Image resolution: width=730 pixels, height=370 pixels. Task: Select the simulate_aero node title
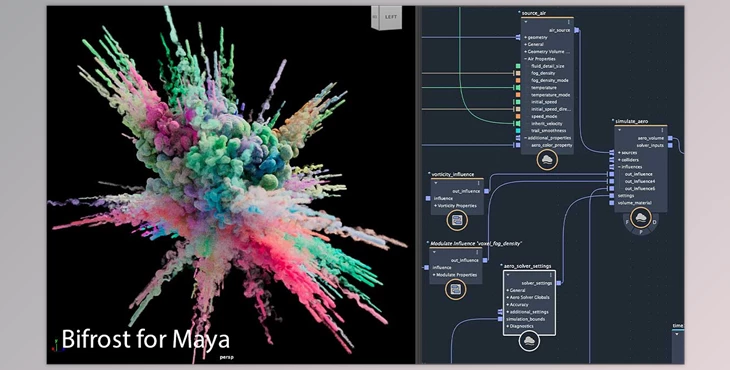(x=632, y=121)
